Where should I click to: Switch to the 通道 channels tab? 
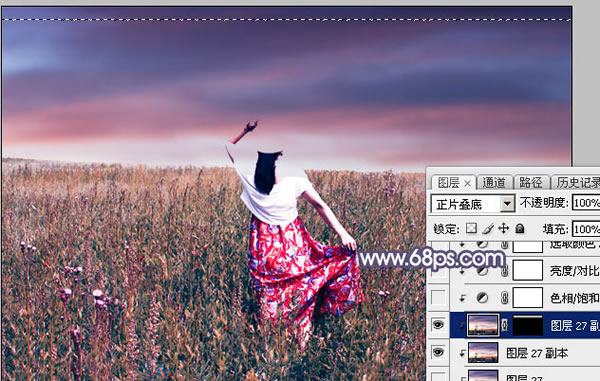click(494, 182)
